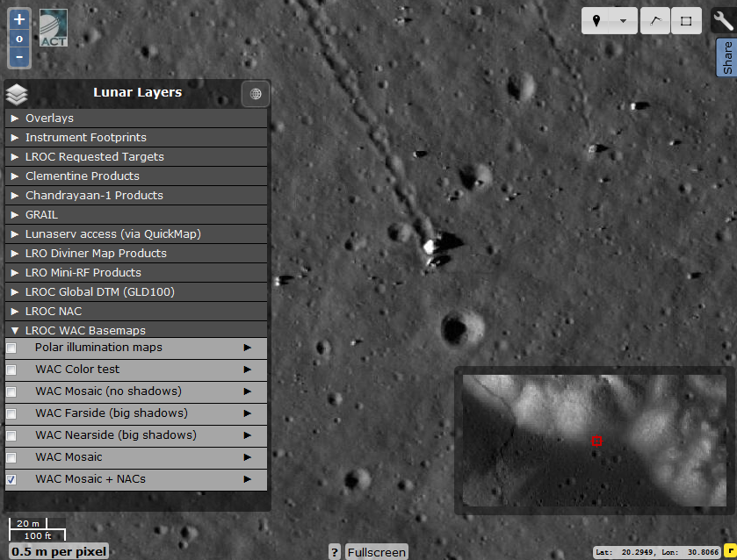This screenshot has width=737, height=560.
Task: Collapse the overview map yellow corner button
Action: pyautogui.click(x=731, y=549)
